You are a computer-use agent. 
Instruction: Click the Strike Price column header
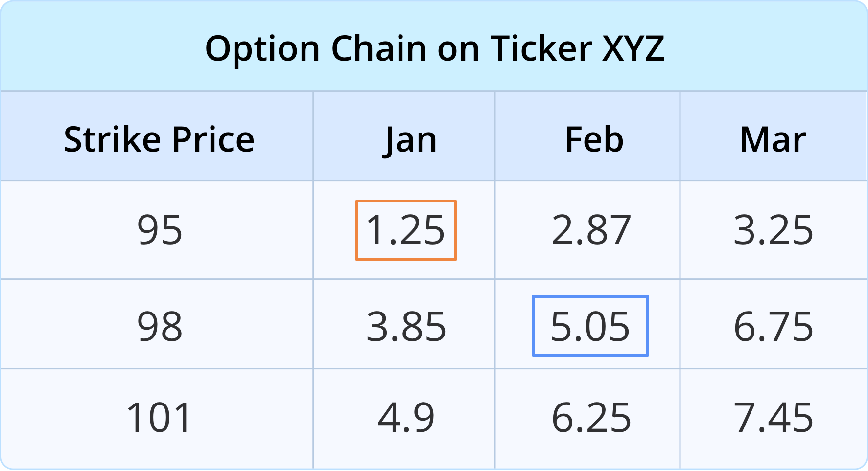coord(159,140)
